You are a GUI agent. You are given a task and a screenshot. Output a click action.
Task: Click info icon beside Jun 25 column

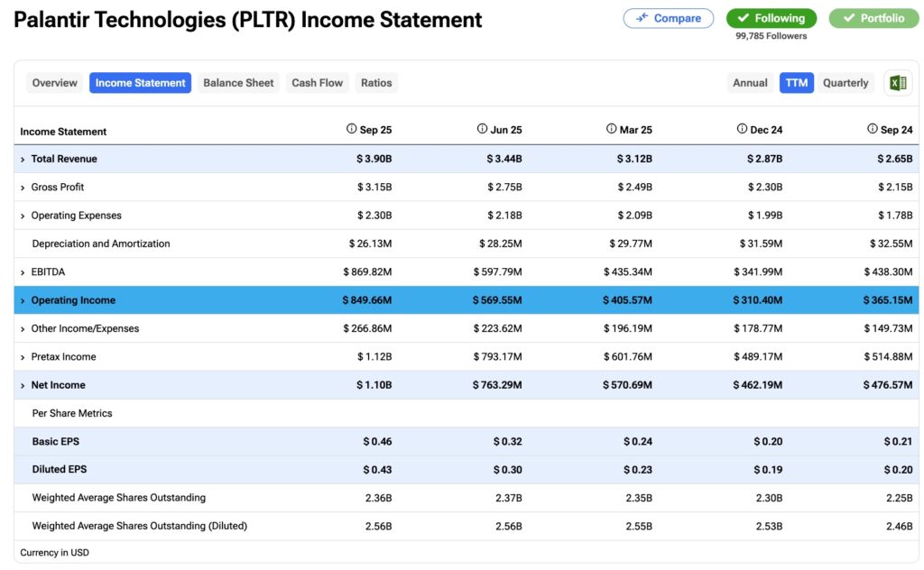[483, 129]
